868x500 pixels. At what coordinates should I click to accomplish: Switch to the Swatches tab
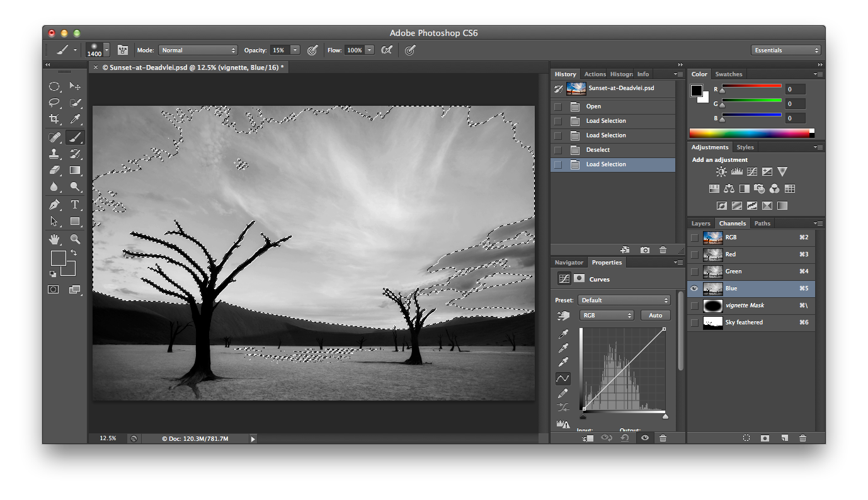click(729, 74)
